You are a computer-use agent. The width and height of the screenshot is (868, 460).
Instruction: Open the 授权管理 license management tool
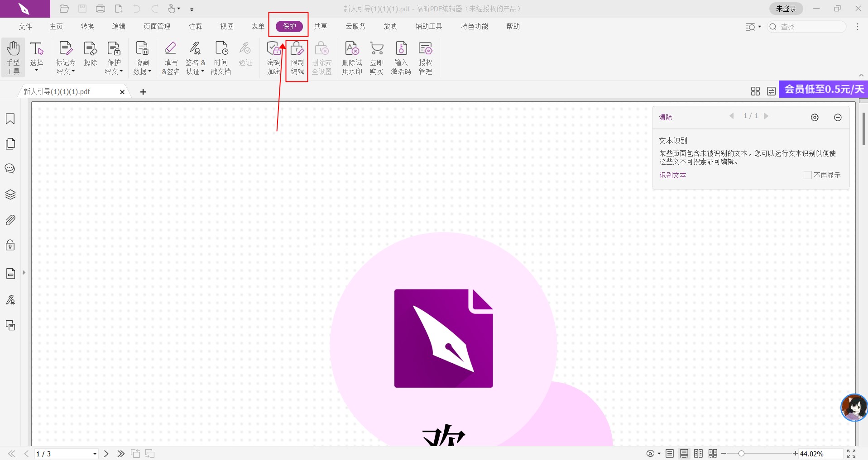coord(425,58)
